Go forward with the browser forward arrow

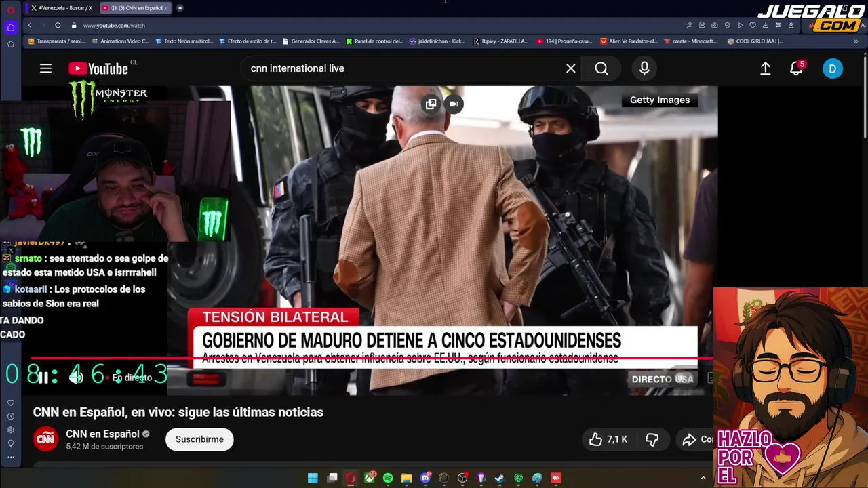click(x=43, y=25)
